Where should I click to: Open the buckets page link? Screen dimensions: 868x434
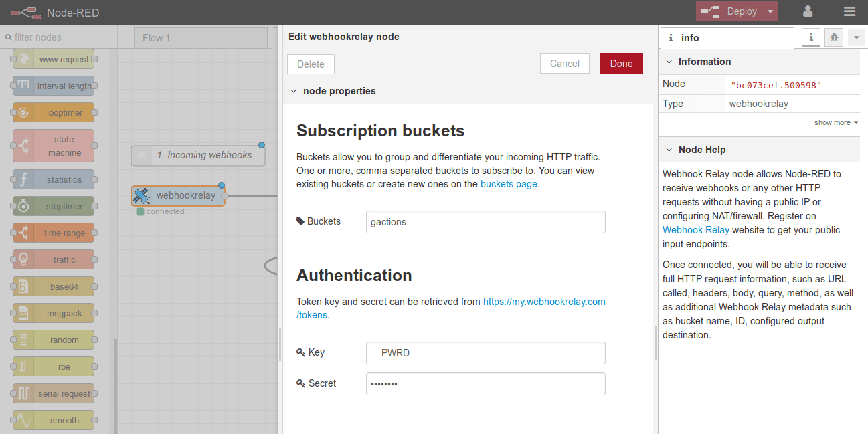coord(507,183)
